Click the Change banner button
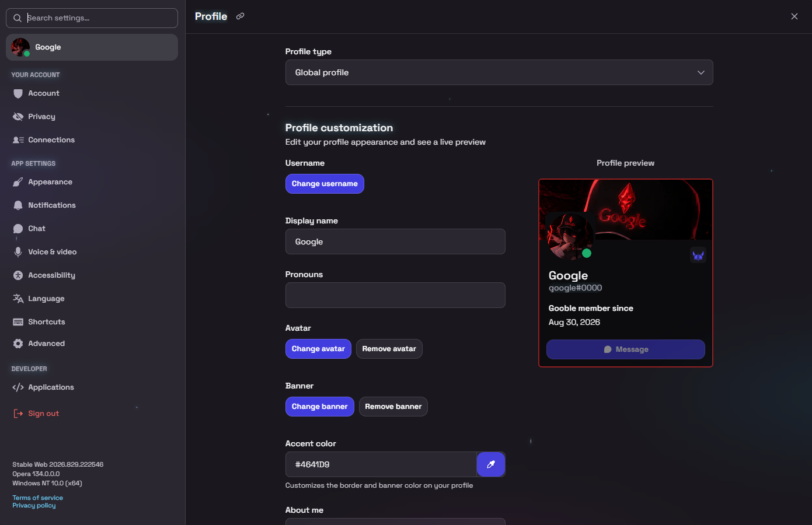Screen dimensions: 812x525 point(320,407)
